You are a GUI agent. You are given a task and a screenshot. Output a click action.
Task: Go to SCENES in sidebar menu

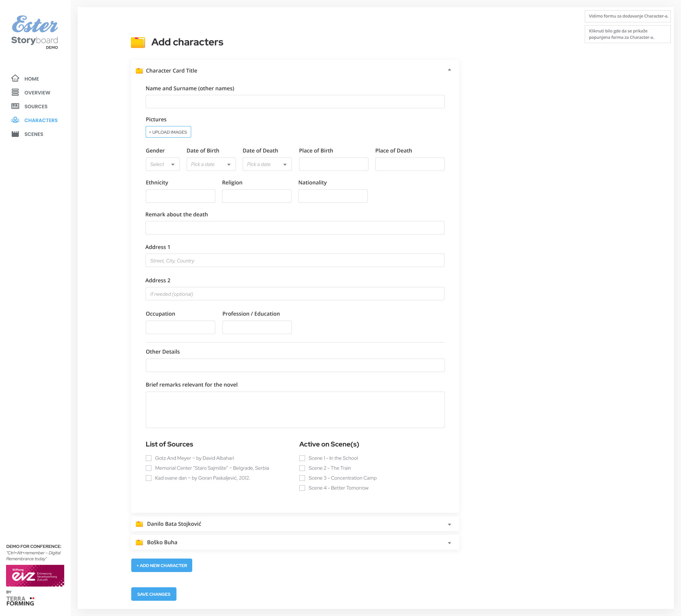(34, 134)
